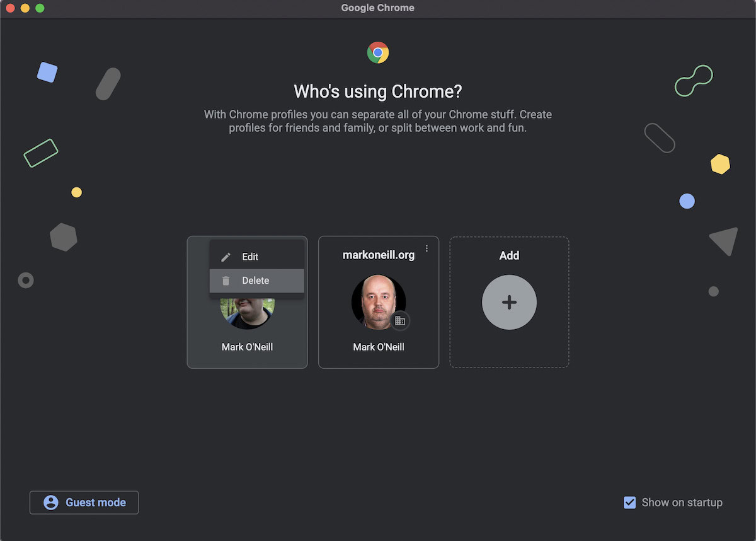This screenshot has height=541, width=756.
Task: Click the pencil icon beside Edit
Action: [226, 257]
